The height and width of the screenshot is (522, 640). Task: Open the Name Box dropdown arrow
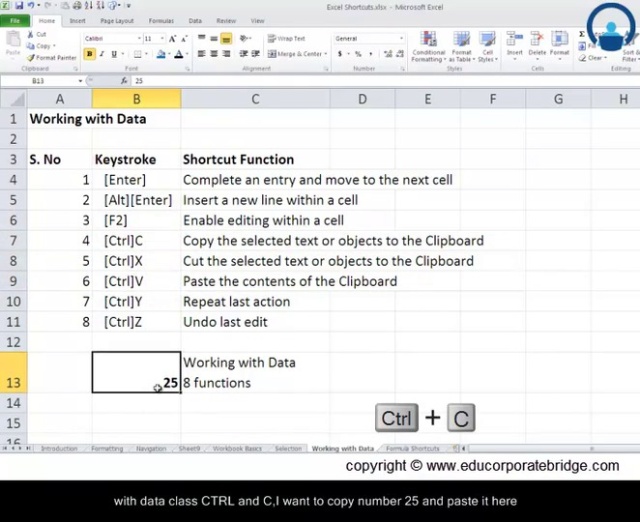[x=80, y=81]
